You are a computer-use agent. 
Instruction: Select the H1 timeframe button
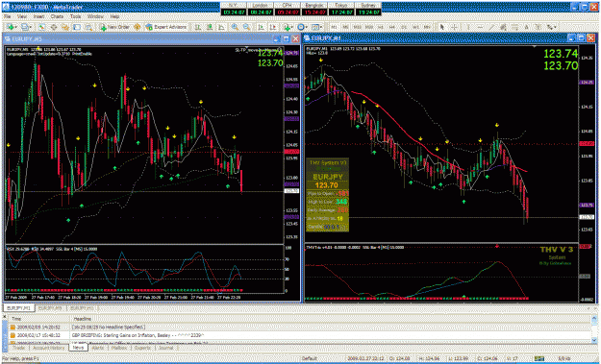381,27
